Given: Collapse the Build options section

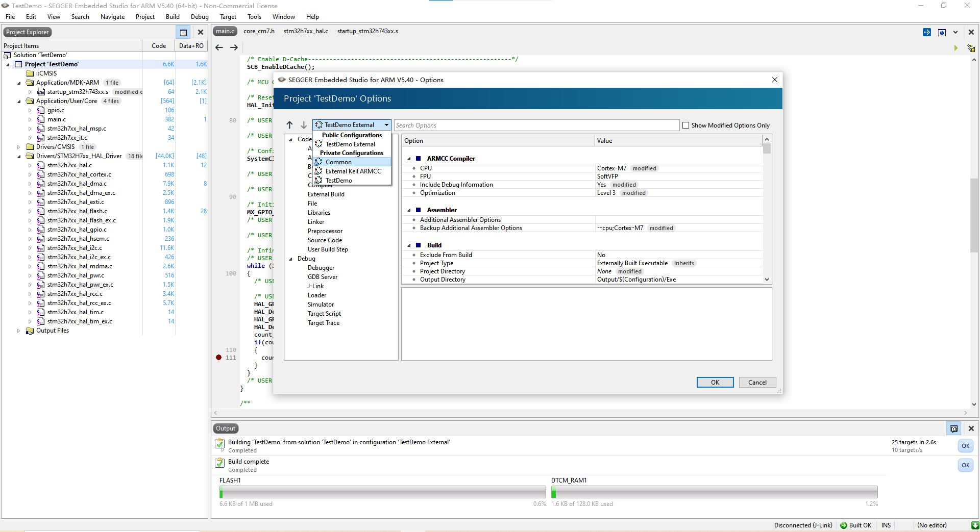Looking at the screenshot, I should pyautogui.click(x=409, y=245).
